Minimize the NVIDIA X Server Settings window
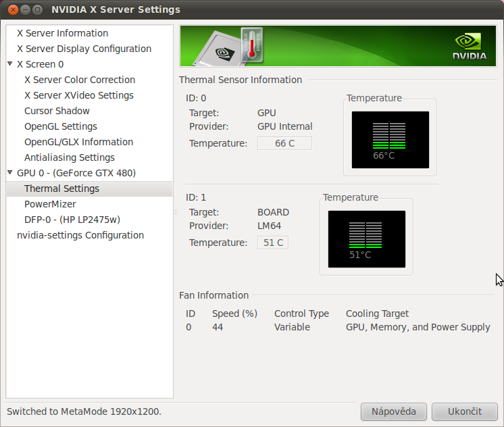Viewport: 504px width, 427px height. click(25, 9)
